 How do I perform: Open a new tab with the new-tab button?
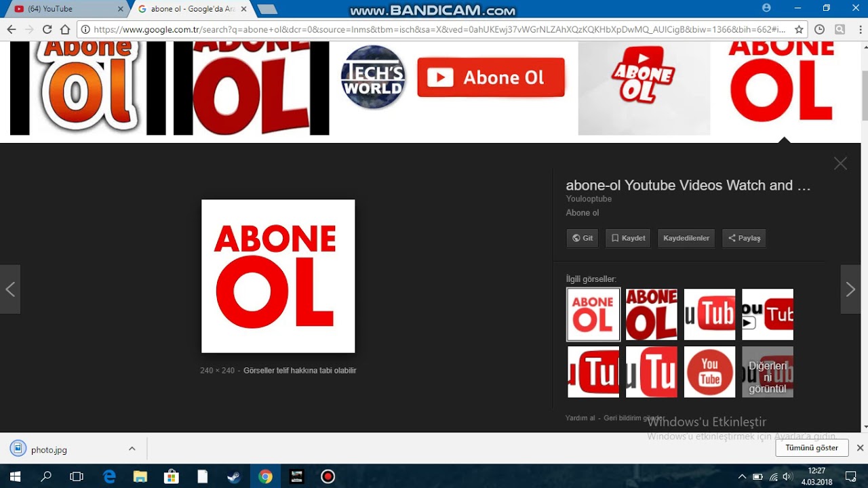(x=267, y=9)
